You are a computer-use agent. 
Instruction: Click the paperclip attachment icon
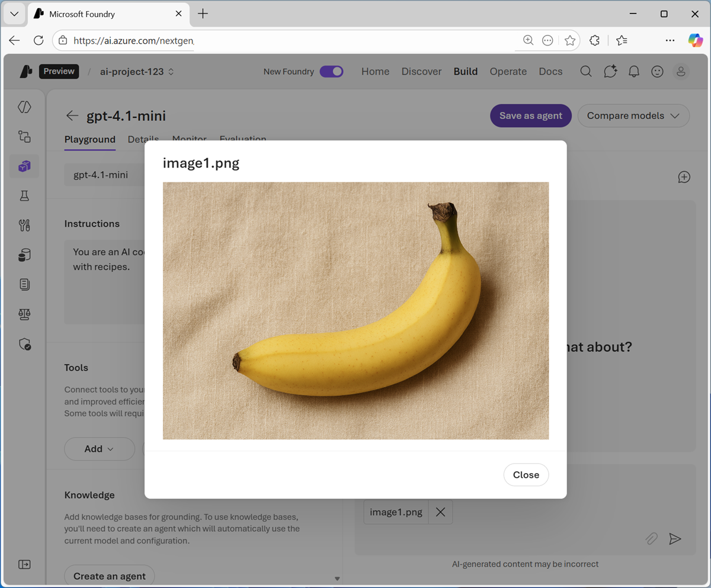[x=652, y=539]
